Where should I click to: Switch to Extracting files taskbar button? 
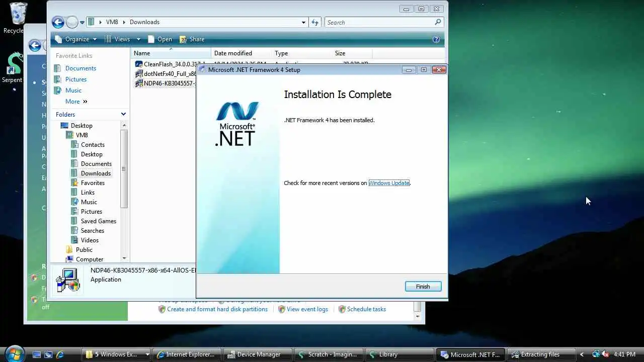540,354
